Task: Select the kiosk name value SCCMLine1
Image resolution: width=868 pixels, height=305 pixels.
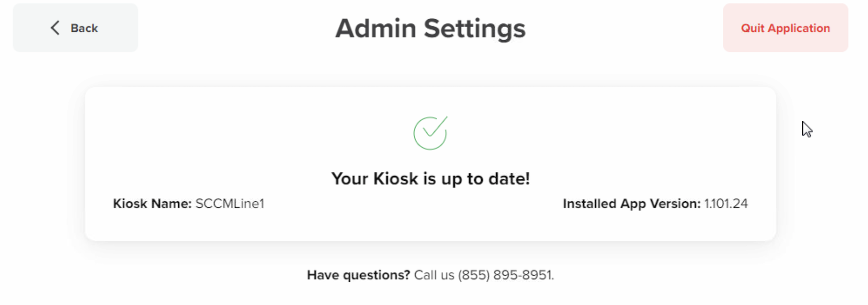Action: point(230,204)
